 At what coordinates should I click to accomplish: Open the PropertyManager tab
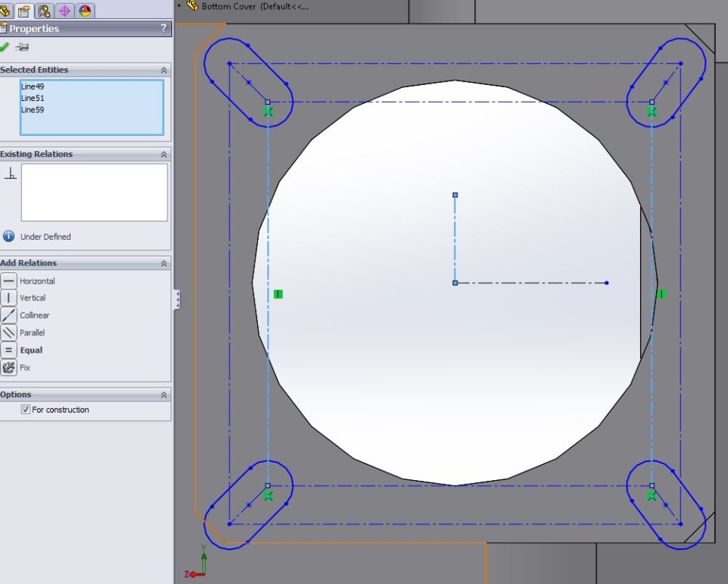point(24,11)
